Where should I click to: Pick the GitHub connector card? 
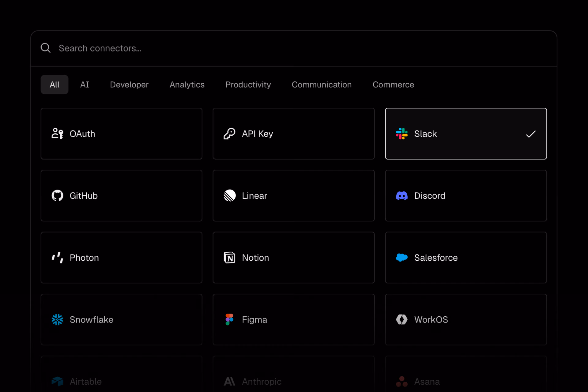tap(122, 196)
